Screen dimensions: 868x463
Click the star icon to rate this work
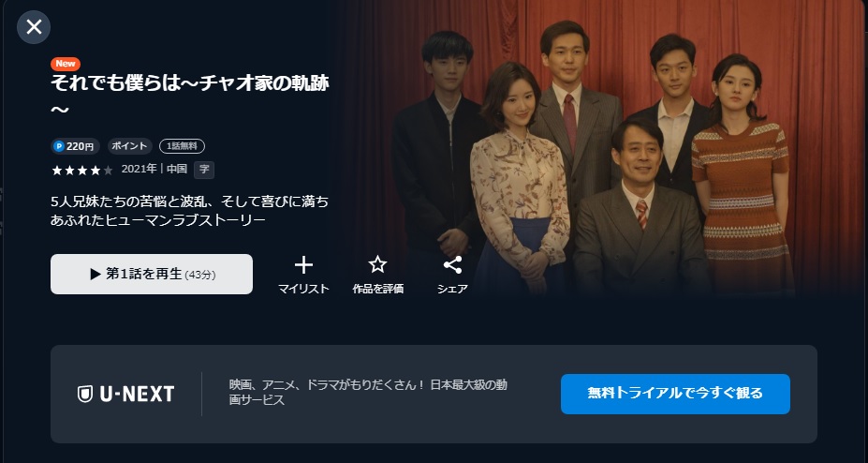coord(377,264)
